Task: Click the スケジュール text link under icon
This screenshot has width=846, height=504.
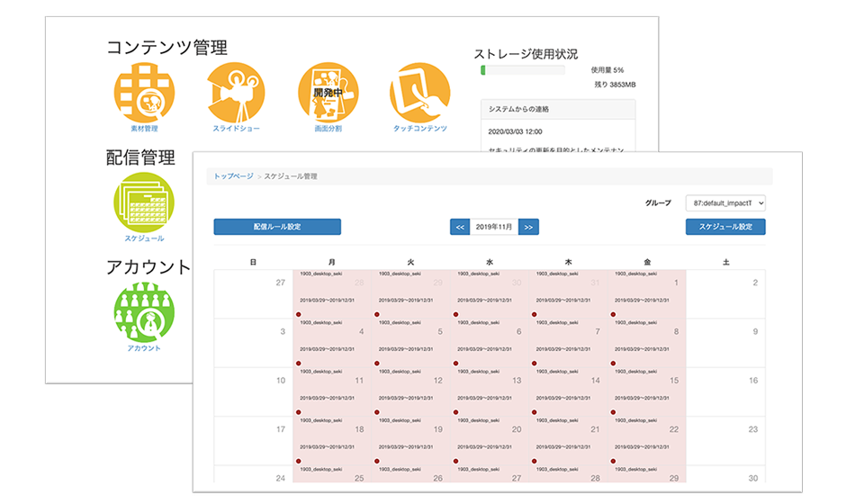Action: (144, 238)
